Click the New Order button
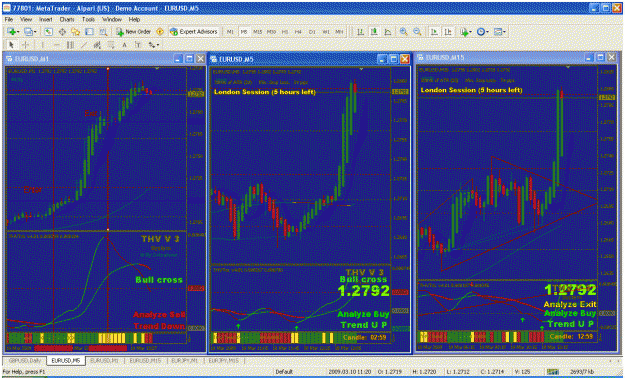625x378 pixels. pyautogui.click(x=133, y=32)
